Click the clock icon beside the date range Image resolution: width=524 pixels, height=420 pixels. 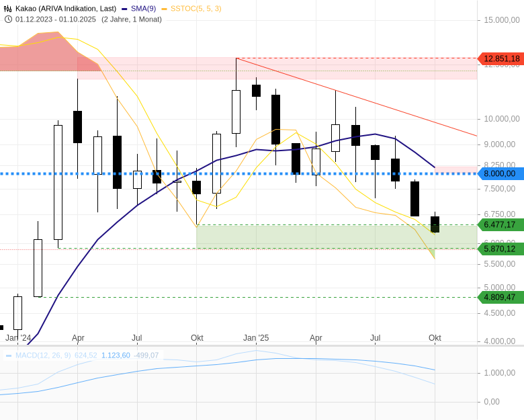(8, 19)
